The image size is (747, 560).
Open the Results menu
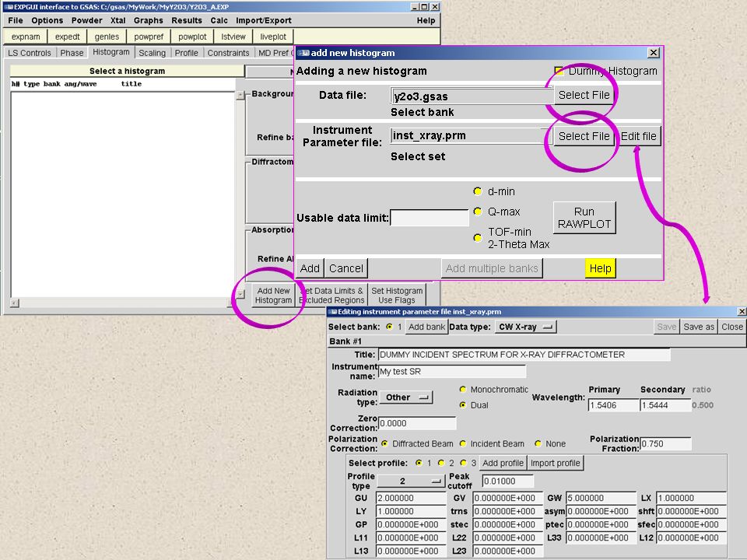pos(187,20)
